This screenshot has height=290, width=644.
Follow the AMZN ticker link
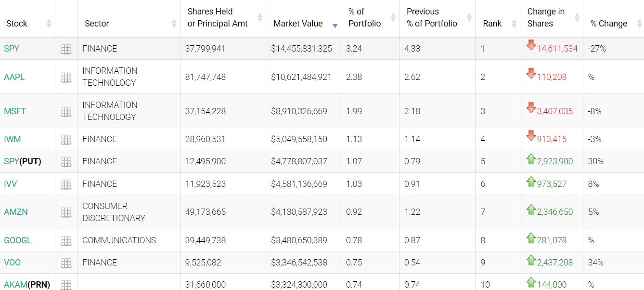[15, 212]
